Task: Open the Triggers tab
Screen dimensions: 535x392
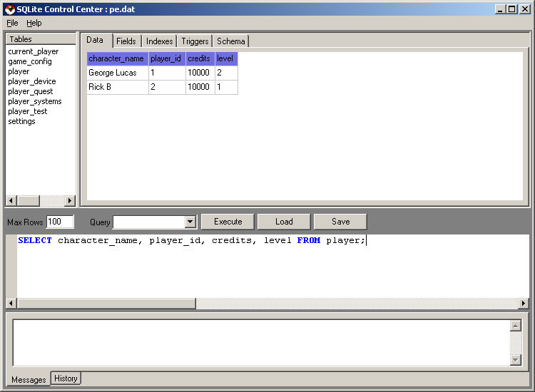Action: (195, 41)
